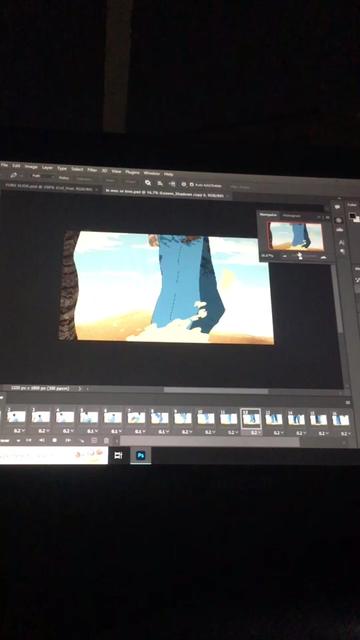This screenshot has width=360, height=640.
Task: Open the Help menu
Action: [169, 174]
